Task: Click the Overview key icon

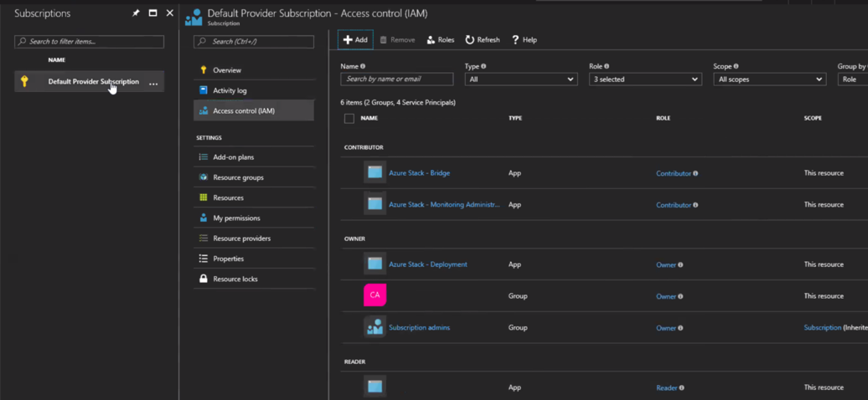Action: 203,70
